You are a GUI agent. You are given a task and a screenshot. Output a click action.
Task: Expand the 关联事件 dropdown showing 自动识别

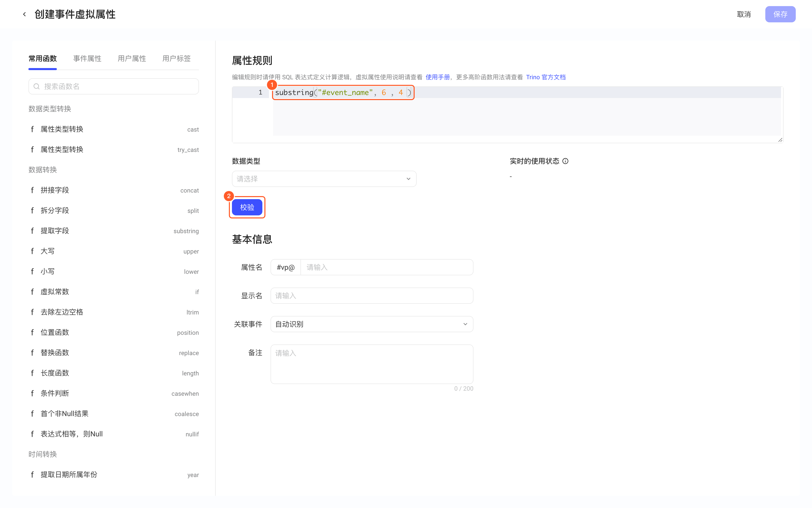(x=372, y=324)
